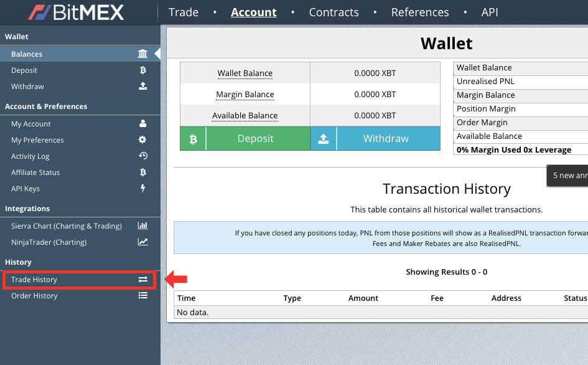Click the swap arrows icon for Trade History
Viewport: 588px width, 365px height.
[142, 280]
